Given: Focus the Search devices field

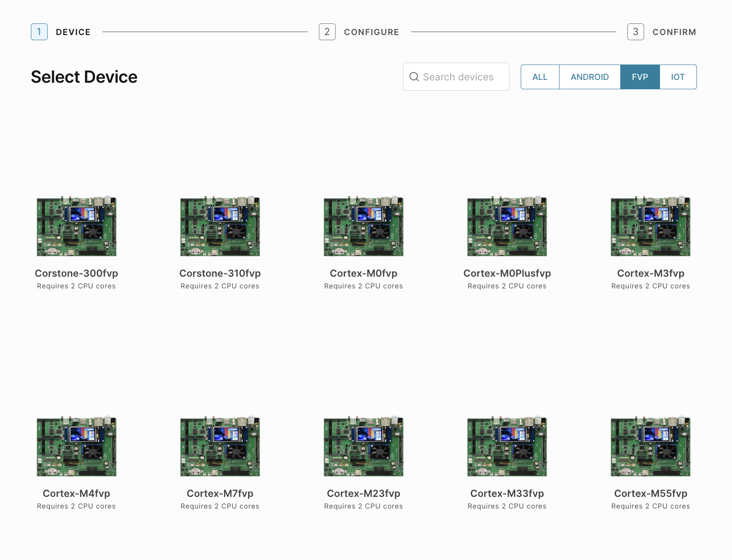Looking at the screenshot, I should [456, 77].
